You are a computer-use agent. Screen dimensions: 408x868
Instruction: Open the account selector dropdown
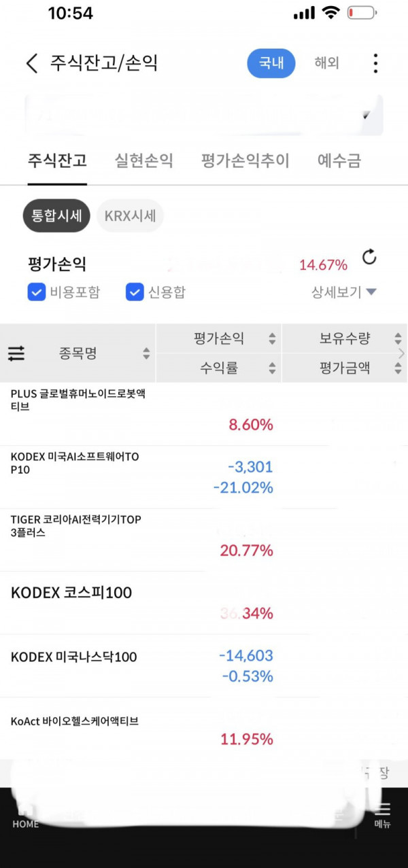(365, 116)
